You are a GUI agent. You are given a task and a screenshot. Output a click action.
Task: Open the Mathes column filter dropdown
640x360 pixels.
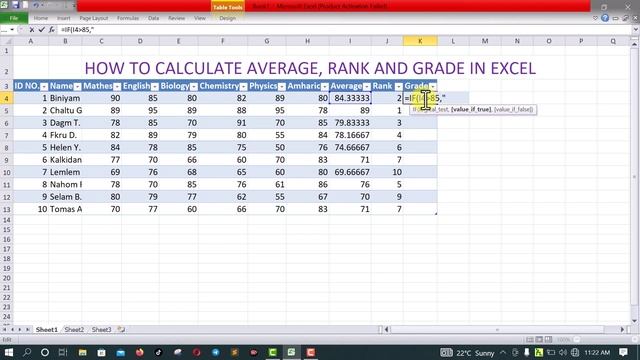pos(117,87)
